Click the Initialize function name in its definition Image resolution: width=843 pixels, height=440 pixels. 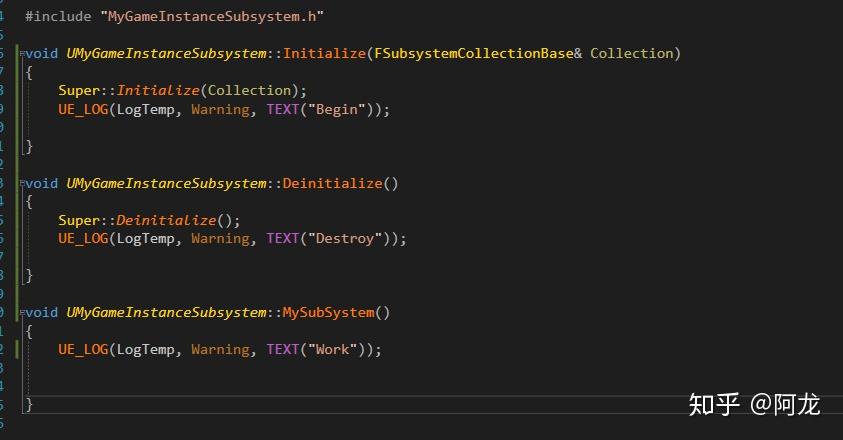(x=324, y=53)
